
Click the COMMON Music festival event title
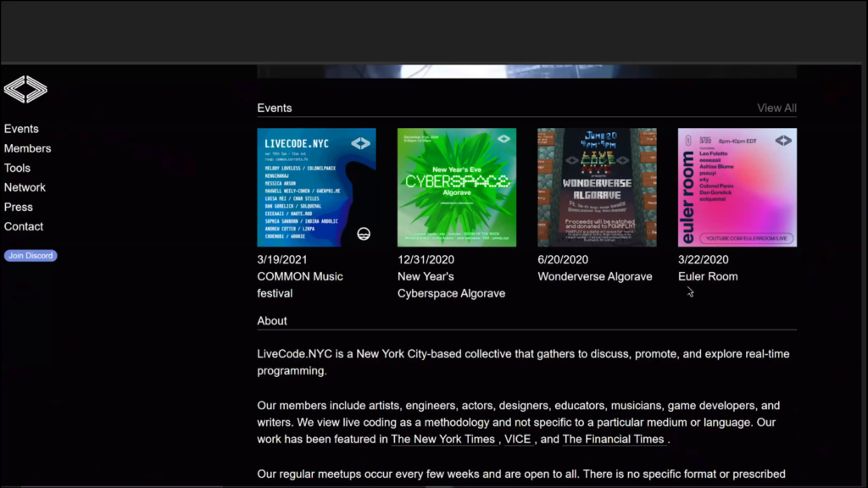point(300,285)
